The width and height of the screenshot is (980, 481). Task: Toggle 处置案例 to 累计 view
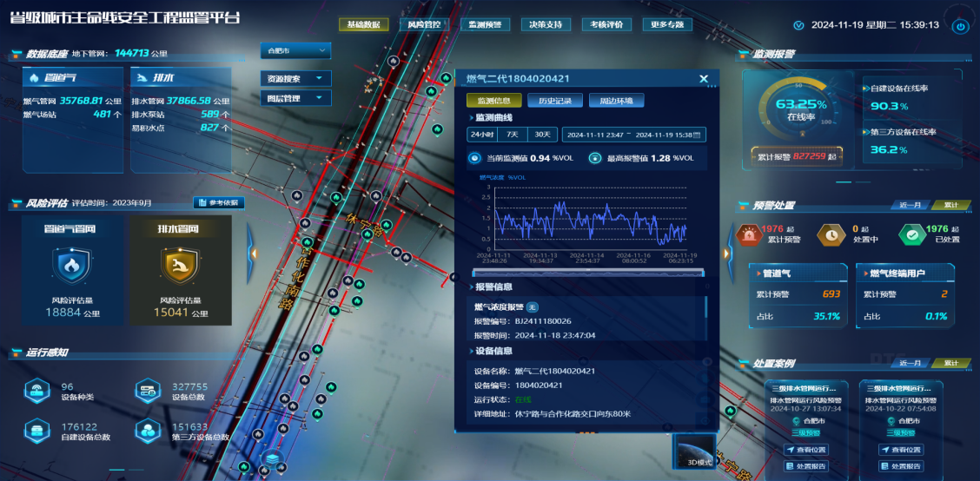[951, 364]
